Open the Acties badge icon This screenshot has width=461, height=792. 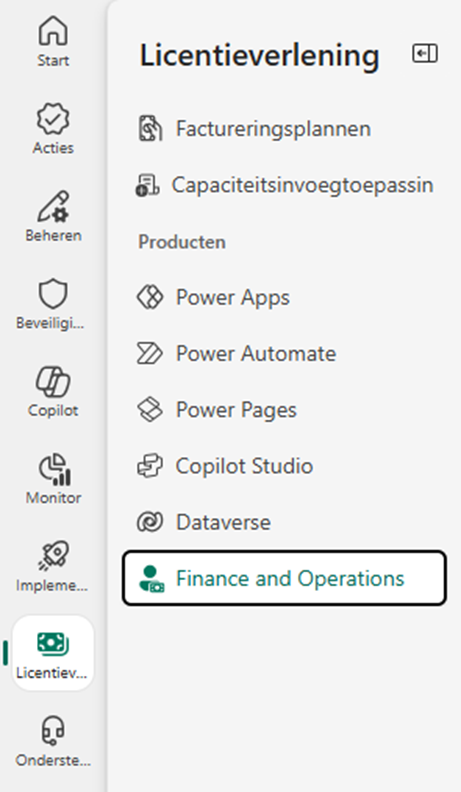[53, 118]
